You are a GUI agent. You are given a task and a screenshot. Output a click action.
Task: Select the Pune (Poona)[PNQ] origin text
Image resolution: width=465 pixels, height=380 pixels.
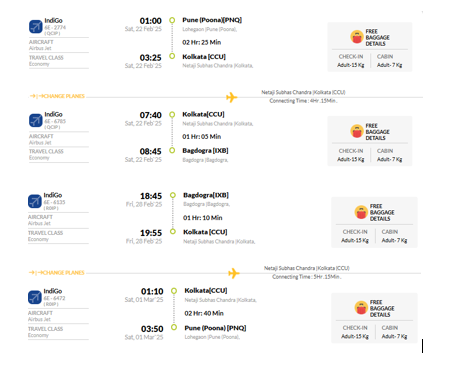click(x=212, y=20)
